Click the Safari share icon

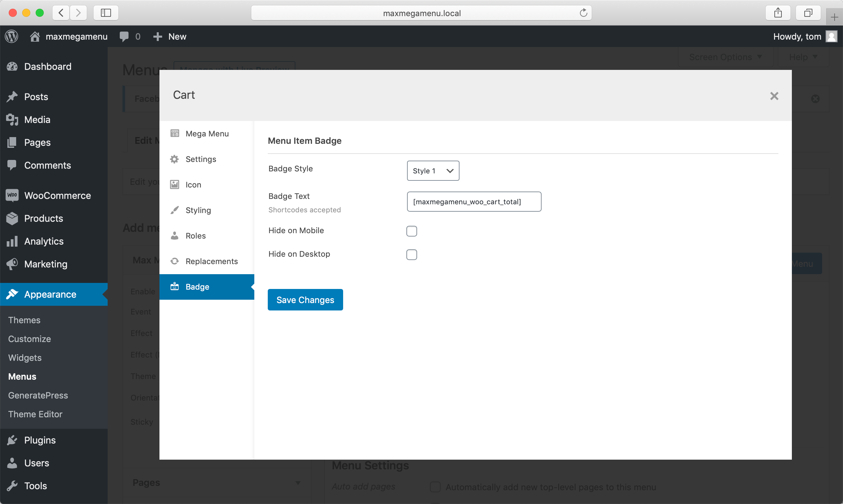click(778, 13)
